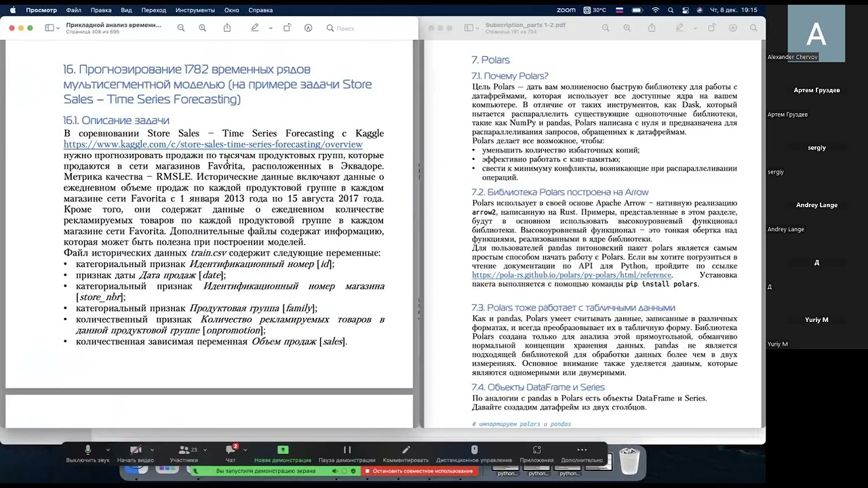Open the Участники participants panel

click(184, 454)
